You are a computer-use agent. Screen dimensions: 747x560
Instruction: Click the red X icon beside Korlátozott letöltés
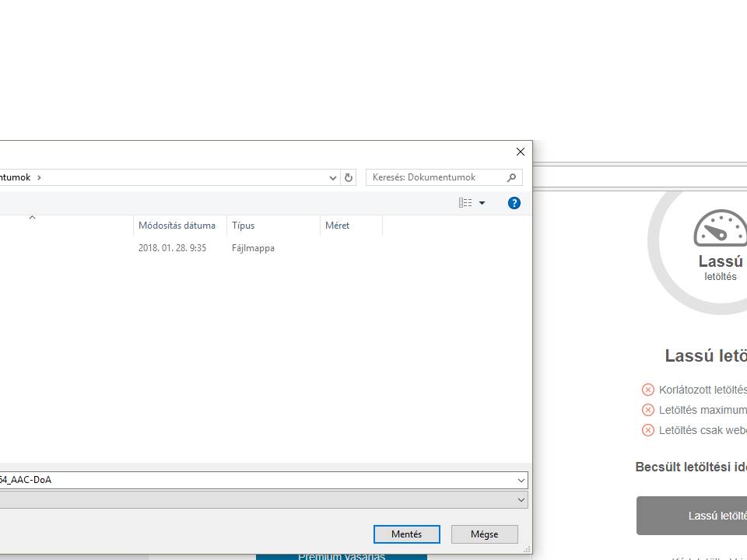click(647, 390)
